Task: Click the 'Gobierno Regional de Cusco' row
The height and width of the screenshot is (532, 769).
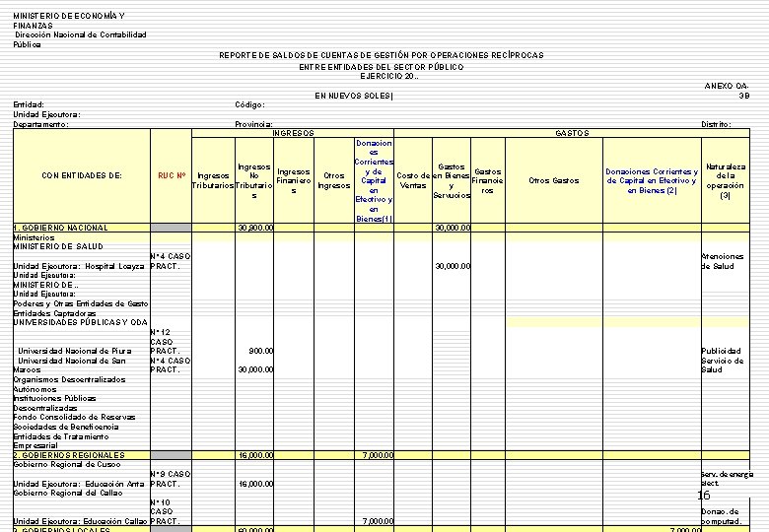Action: pyautogui.click(x=67, y=465)
